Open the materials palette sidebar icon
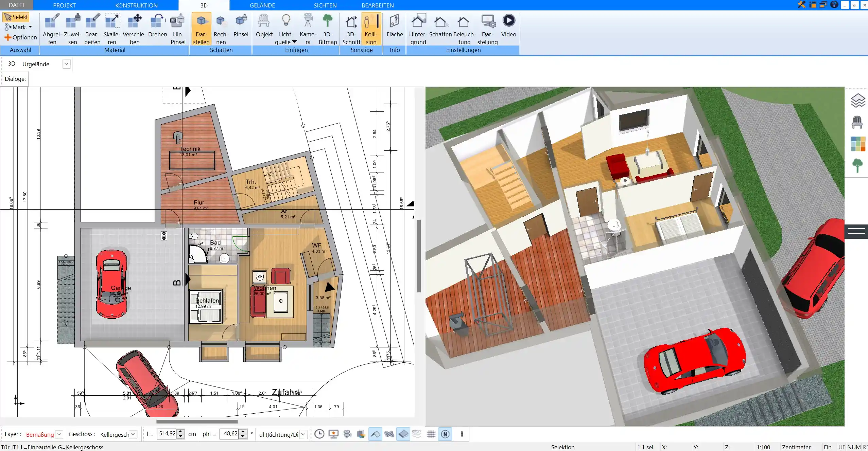Viewport: 868px width, 451px height. 858,144
